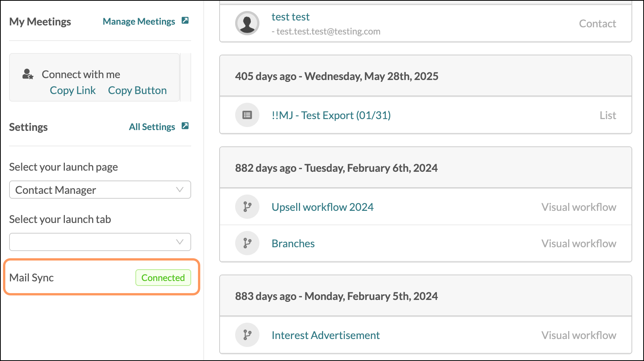
Task: Click the All Settings link
Action: tap(152, 127)
